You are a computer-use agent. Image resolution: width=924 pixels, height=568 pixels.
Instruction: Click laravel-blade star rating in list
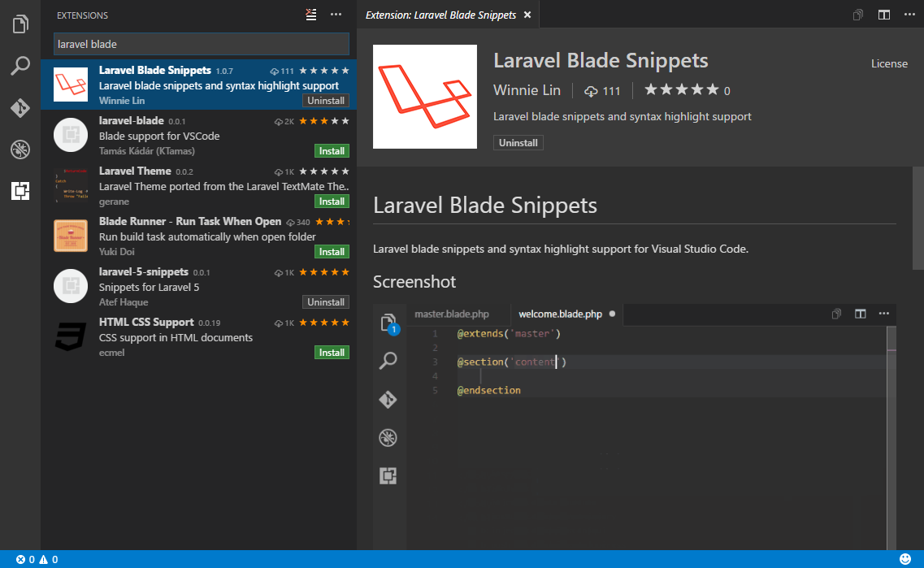[324, 121]
